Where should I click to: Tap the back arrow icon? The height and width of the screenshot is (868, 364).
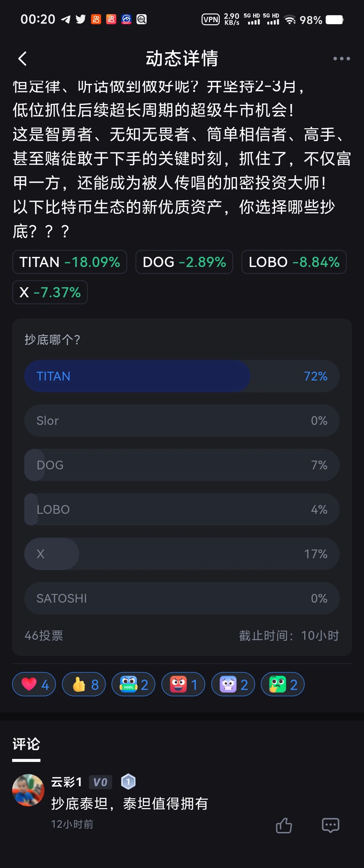(23, 59)
